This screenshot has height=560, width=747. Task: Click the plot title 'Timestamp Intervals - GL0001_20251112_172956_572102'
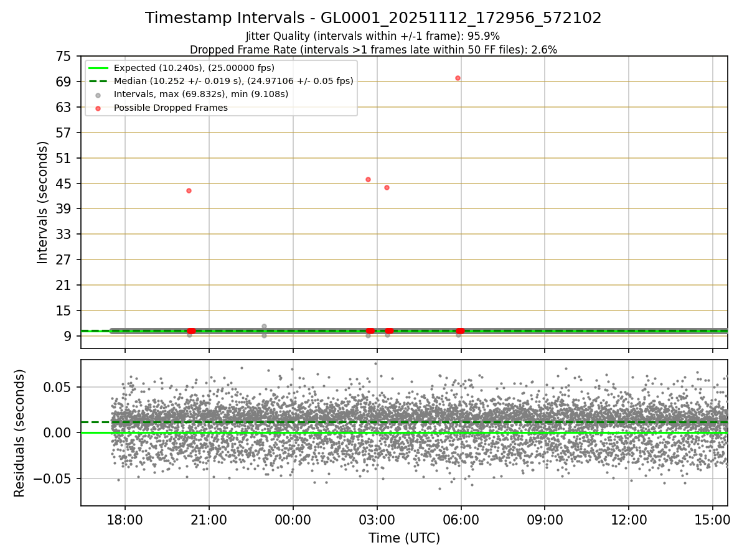coord(374,18)
